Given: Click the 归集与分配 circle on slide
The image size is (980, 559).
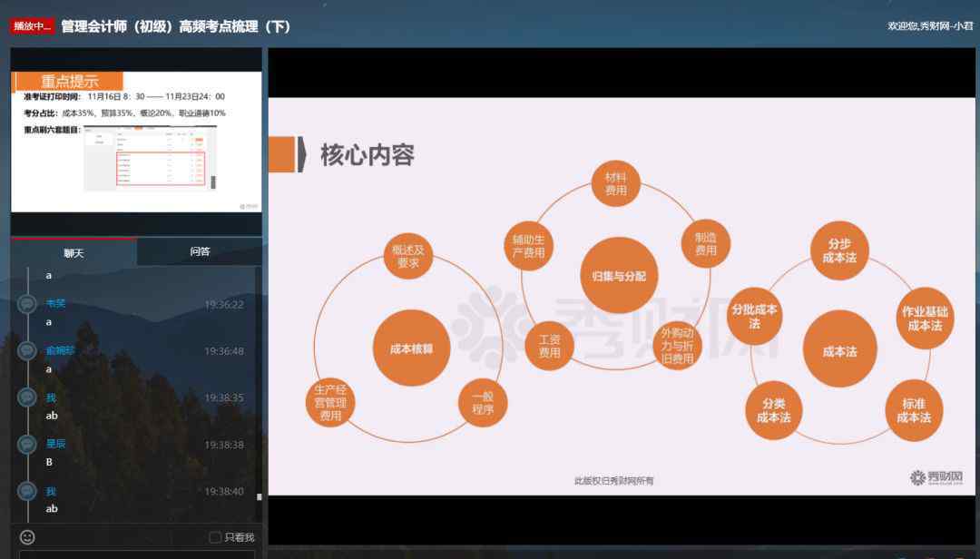Looking at the screenshot, I should tap(619, 276).
